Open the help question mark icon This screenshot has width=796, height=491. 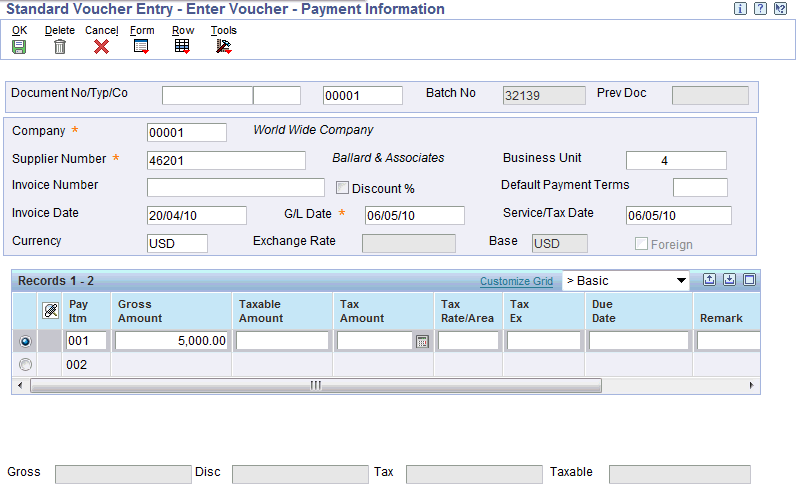(x=760, y=9)
